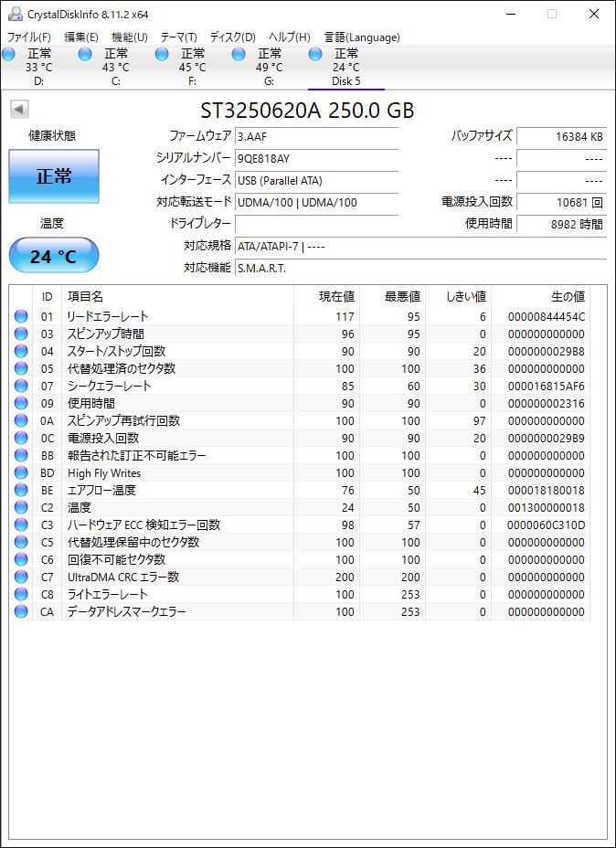Click the transfer mode field UDMA/100

pos(317,202)
